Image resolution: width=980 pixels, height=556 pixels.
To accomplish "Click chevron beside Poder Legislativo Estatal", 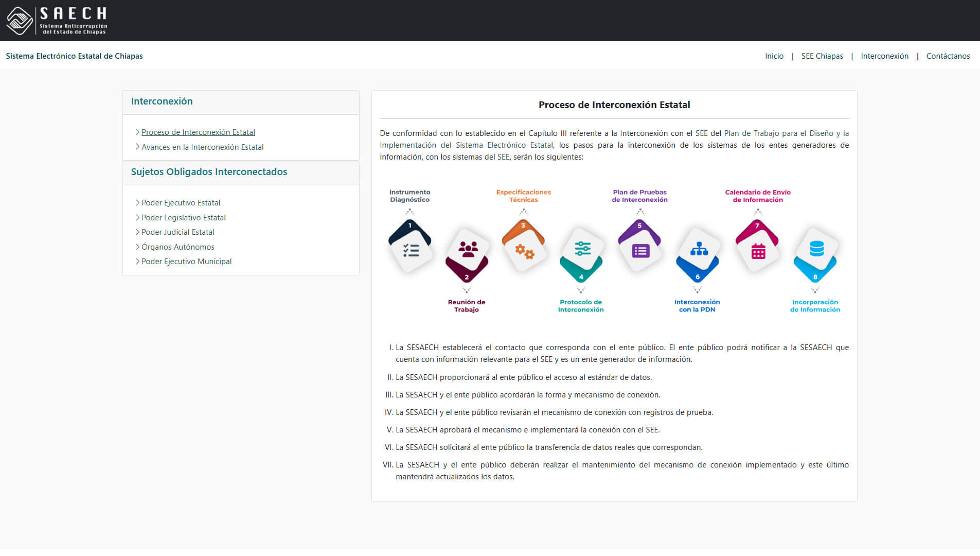I will [137, 217].
